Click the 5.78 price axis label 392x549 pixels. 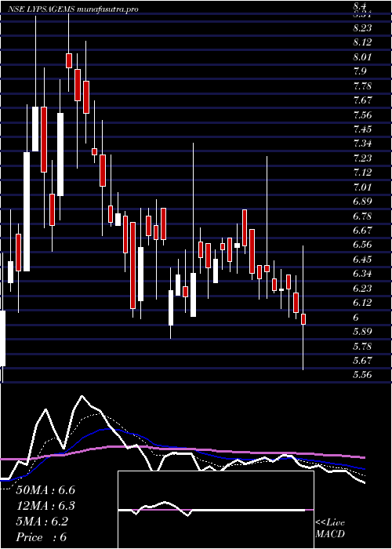point(362,347)
